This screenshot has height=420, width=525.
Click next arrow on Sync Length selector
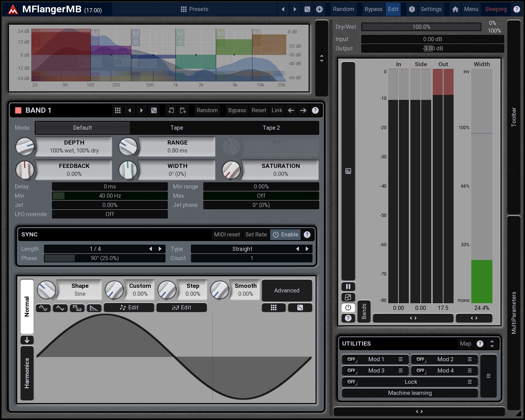[x=160, y=249]
